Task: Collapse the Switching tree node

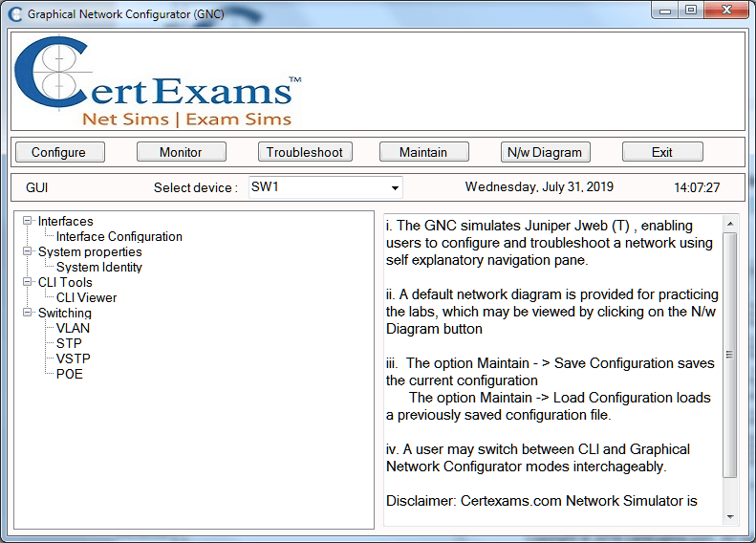Action: [28, 313]
